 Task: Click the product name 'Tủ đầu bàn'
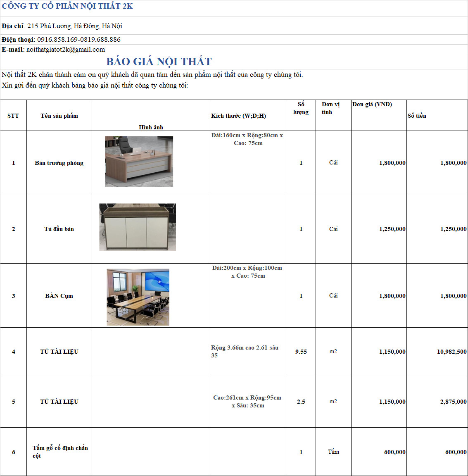[x=59, y=229]
